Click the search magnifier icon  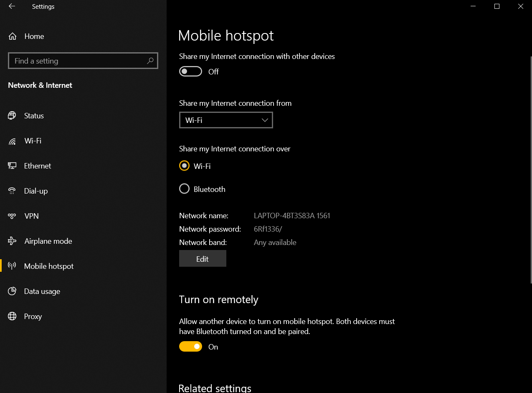(150, 61)
